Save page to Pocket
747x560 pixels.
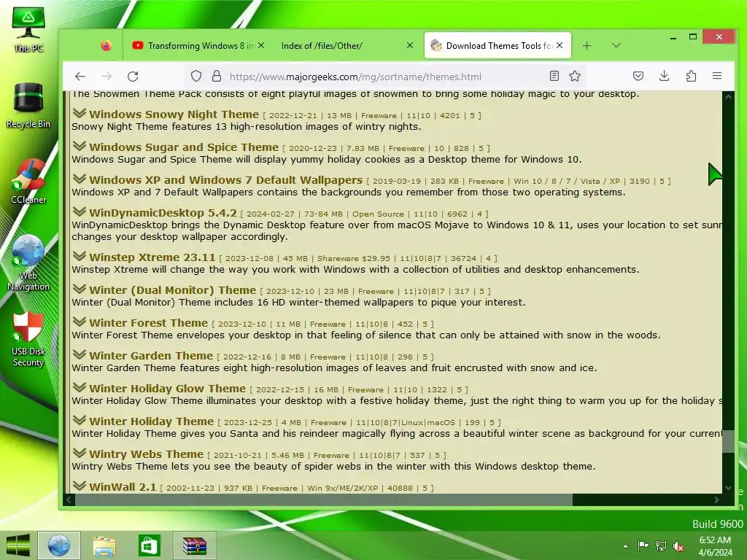[638, 76]
